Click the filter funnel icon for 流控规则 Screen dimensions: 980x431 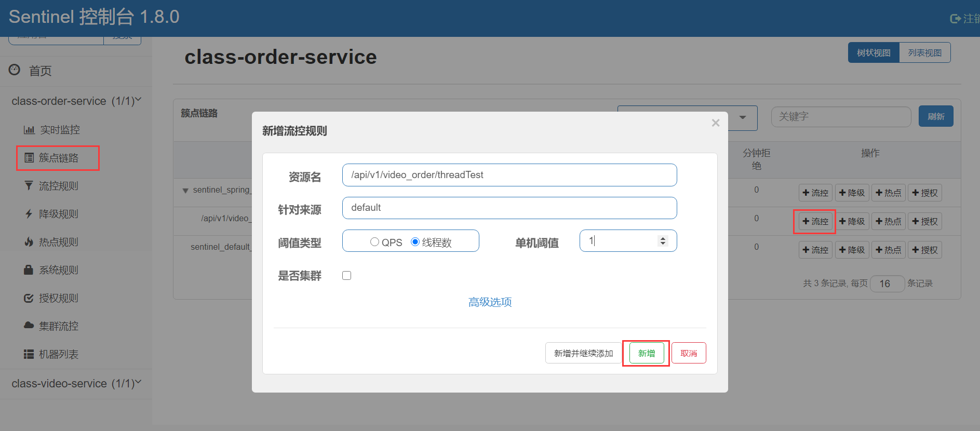29,185
